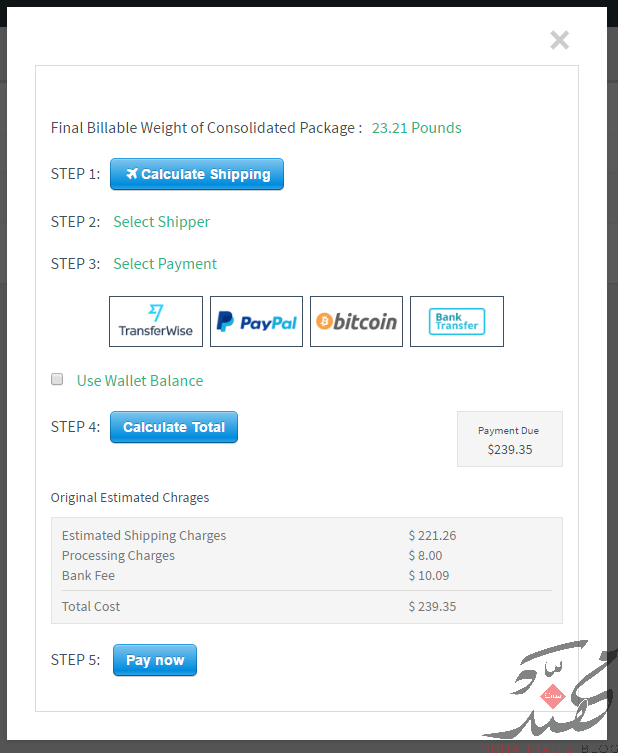618x753 pixels.
Task: Click the Calculate Total button
Action: pyautogui.click(x=174, y=427)
